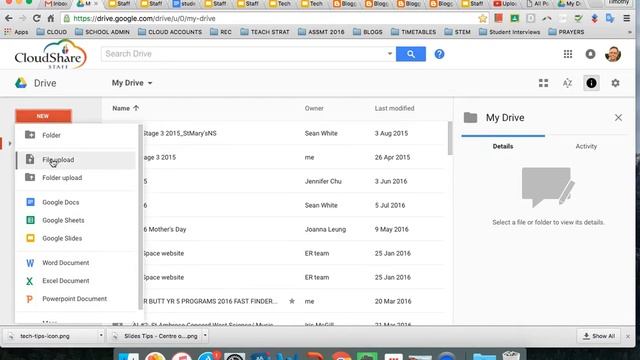The height and width of the screenshot is (360, 640).
Task: Click the CloudShare Staff logo
Action: 51,54
